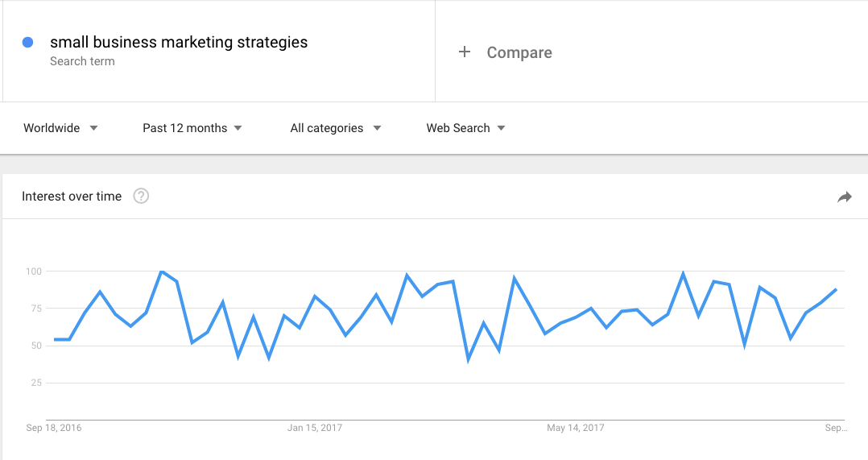
Task: Click the plus icon next to Compare
Action: pyautogui.click(x=465, y=52)
